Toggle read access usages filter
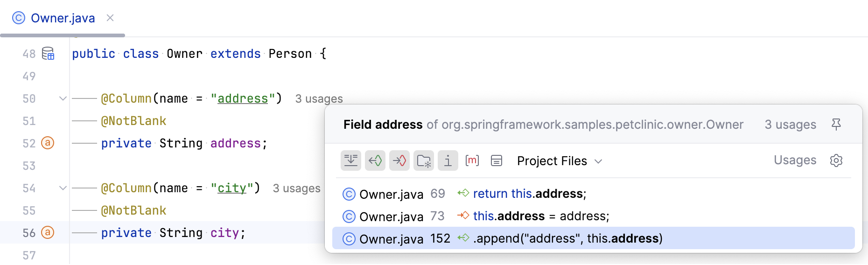 click(375, 161)
